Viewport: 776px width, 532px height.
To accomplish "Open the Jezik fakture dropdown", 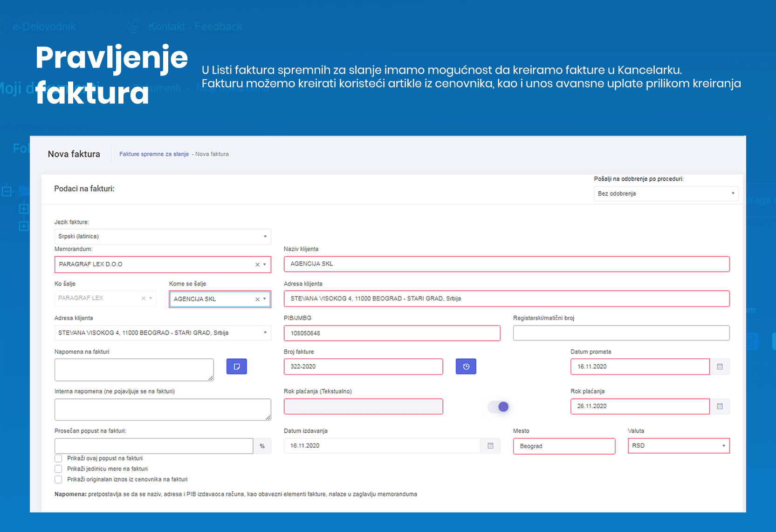I will [162, 237].
